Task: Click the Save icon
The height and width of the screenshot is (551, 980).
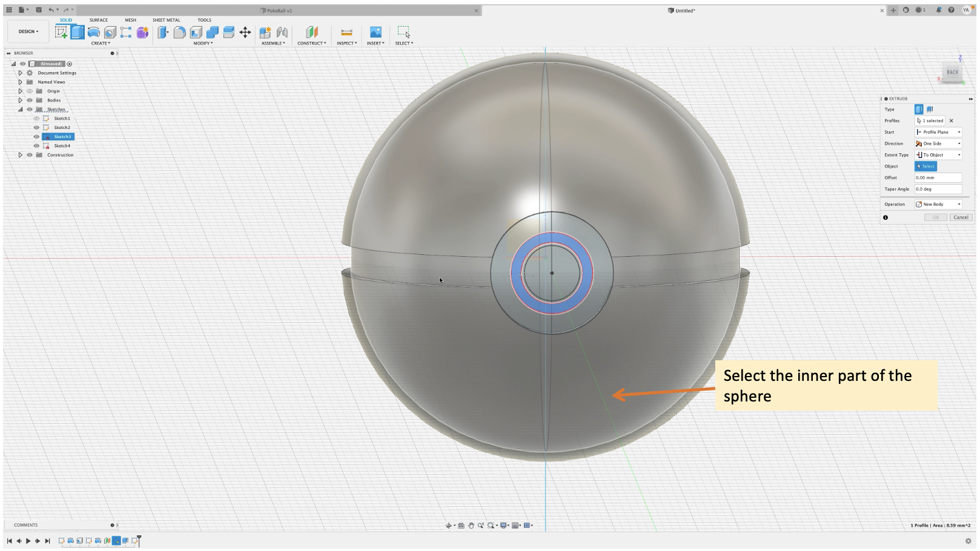Action: [x=39, y=10]
